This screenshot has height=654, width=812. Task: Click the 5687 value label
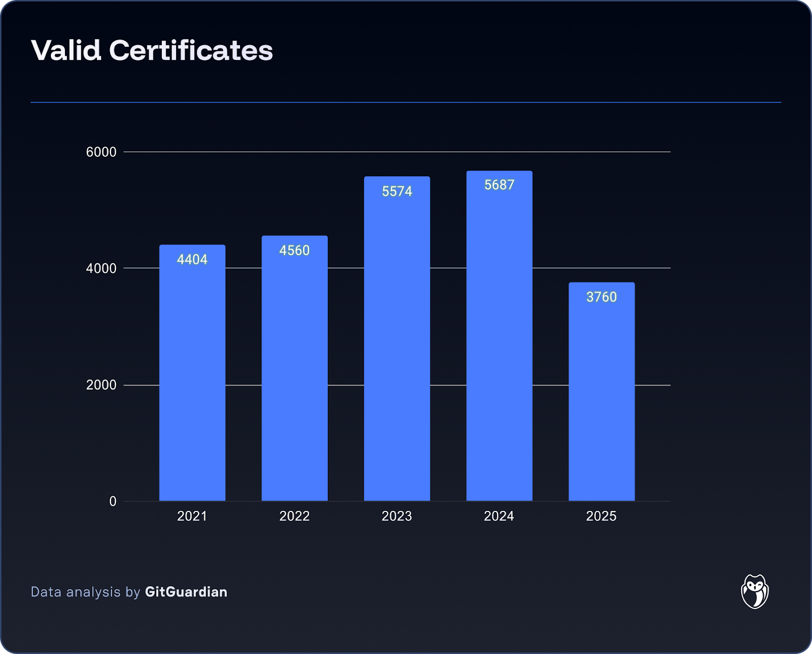point(499,185)
